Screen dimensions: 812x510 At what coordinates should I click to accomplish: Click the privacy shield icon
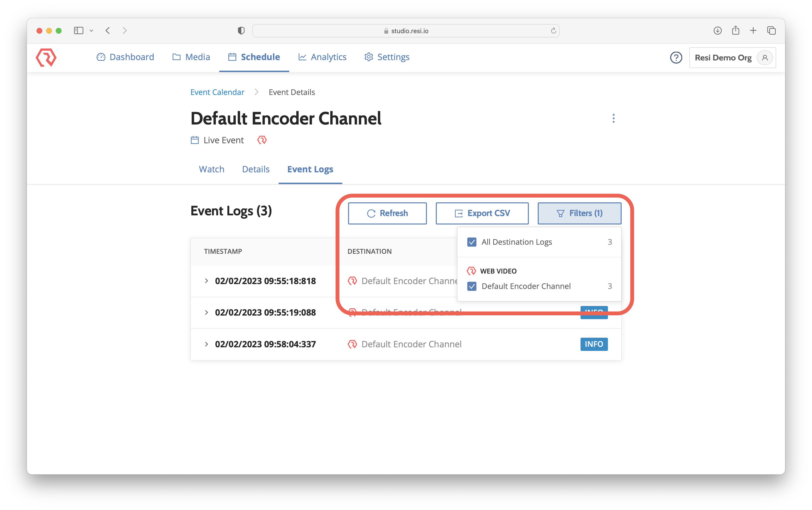click(x=241, y=31)
